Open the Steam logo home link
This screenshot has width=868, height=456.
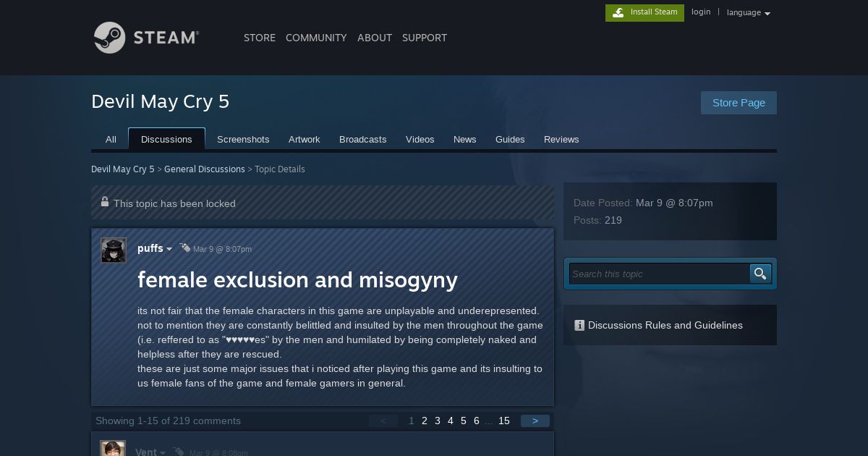pyautogui.click(x=146, y=37)
